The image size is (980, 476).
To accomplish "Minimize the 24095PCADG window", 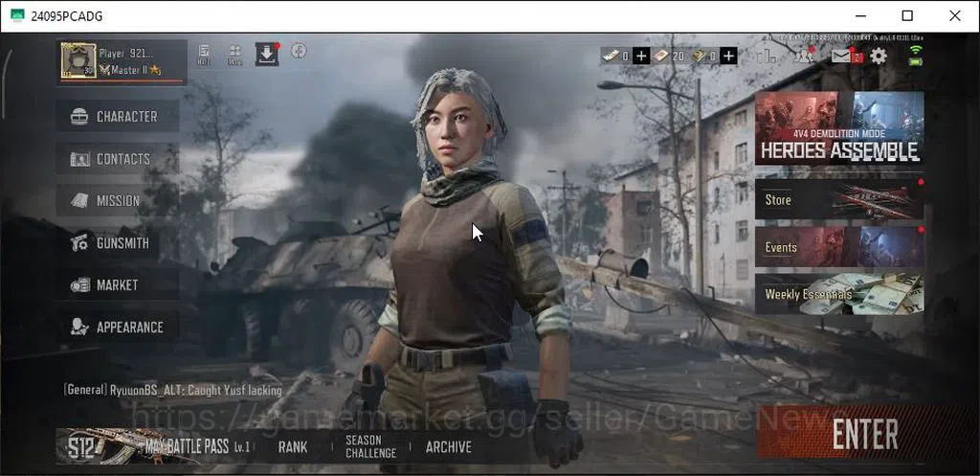I will pos(860,15).
